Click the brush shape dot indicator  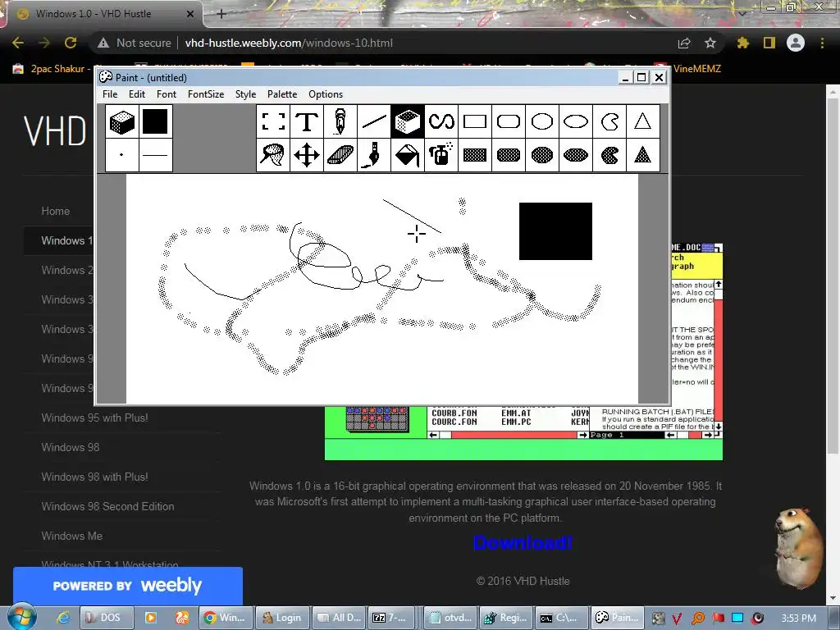122,155
